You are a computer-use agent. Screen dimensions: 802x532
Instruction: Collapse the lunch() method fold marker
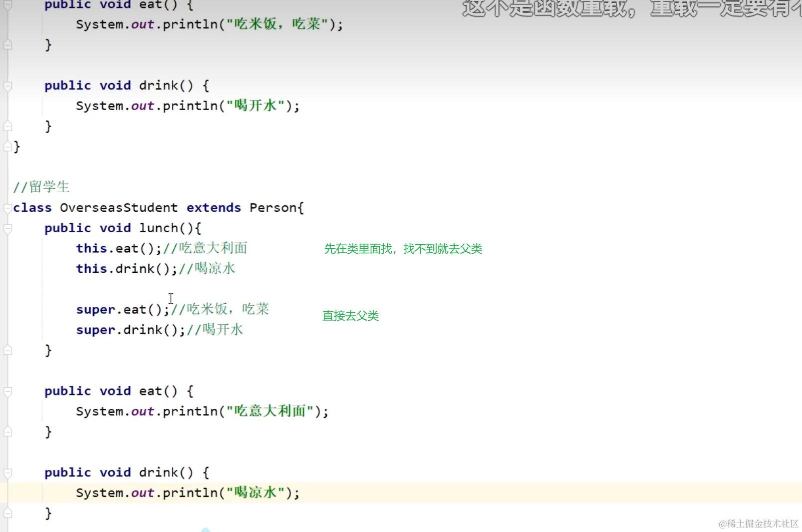coord(8,229)
